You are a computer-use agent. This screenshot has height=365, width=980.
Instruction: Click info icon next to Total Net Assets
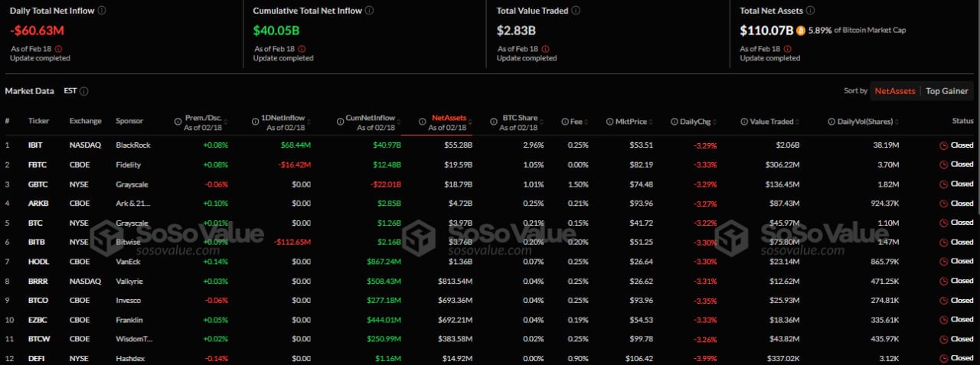click(x=811, y=11)
